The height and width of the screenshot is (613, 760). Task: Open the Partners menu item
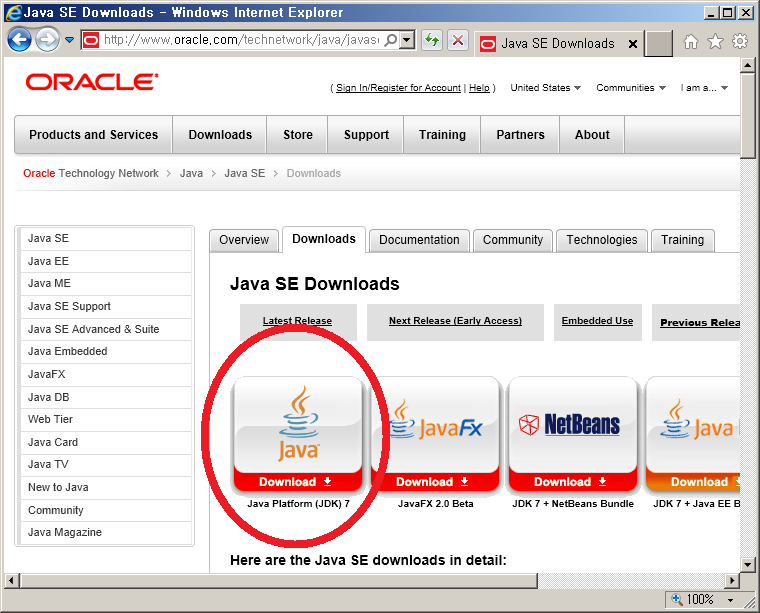(520, 135)
